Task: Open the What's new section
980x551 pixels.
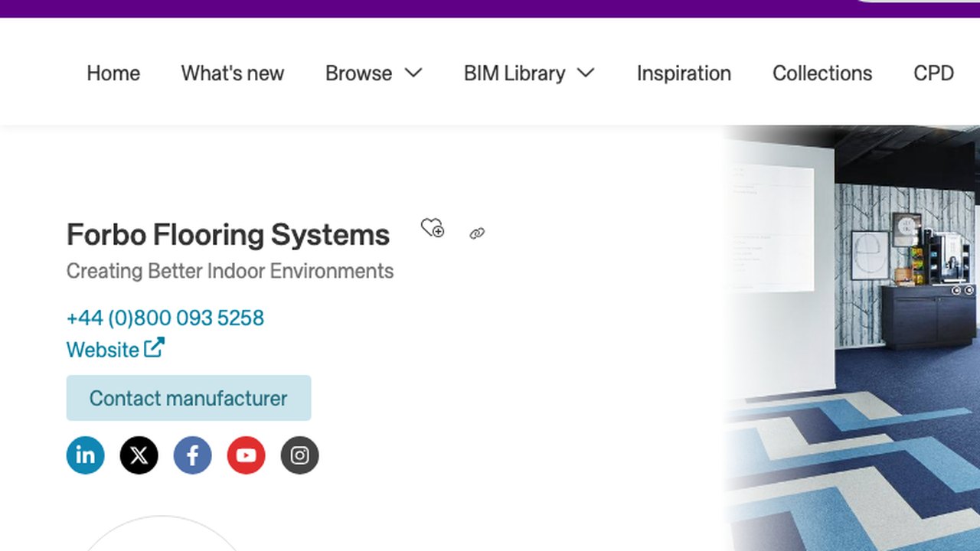Action: (x=233, y=73)
